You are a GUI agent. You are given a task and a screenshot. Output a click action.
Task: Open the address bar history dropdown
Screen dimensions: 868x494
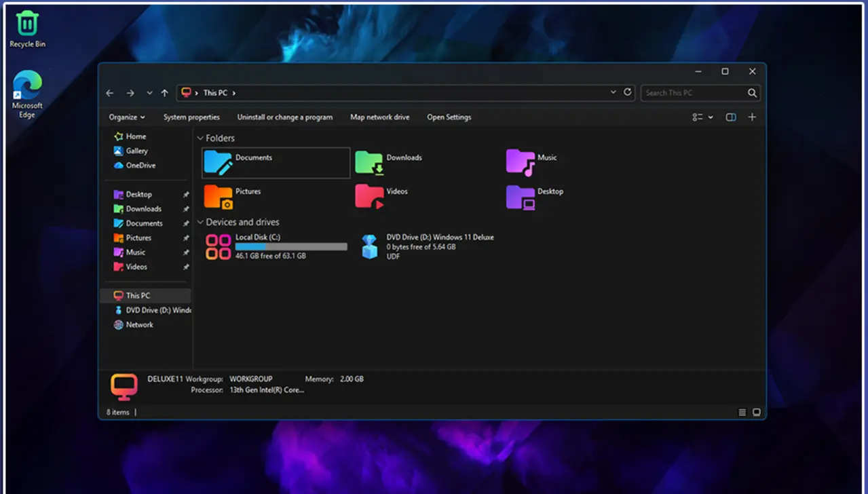(x=613, y=92)
